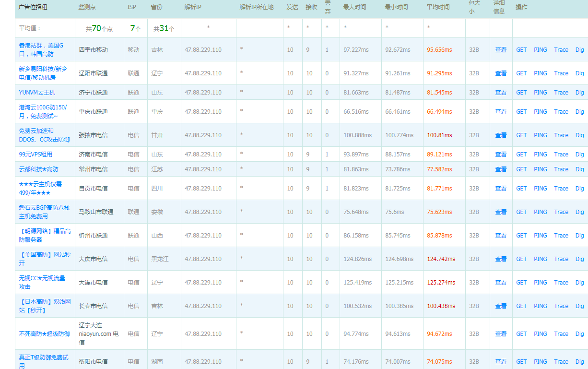View details (查看) for 大庆市电信 row

[x=501, y=259]
